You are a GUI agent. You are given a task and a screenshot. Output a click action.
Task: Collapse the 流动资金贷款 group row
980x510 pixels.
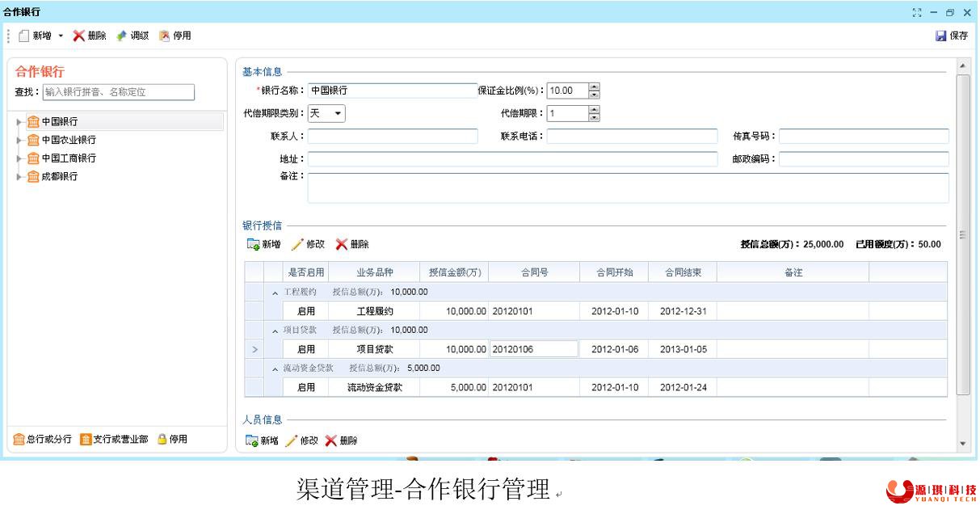pos(275,368)
